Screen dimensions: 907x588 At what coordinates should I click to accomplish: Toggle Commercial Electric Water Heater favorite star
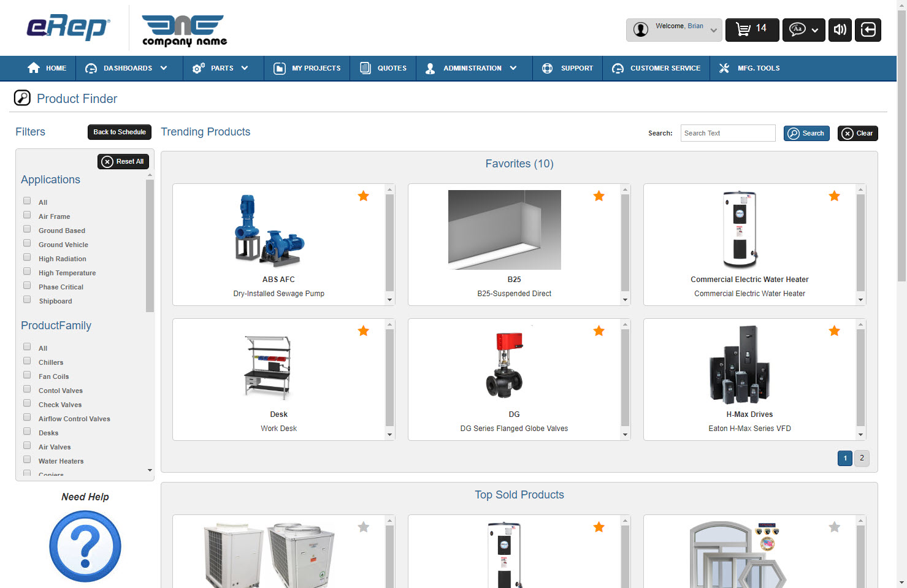835,196
